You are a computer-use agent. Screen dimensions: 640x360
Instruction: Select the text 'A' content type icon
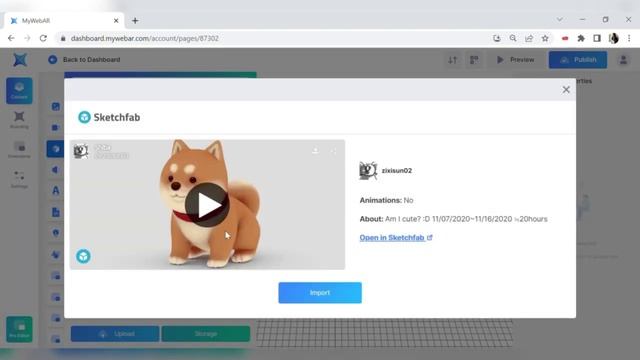[x=56, y=191]
